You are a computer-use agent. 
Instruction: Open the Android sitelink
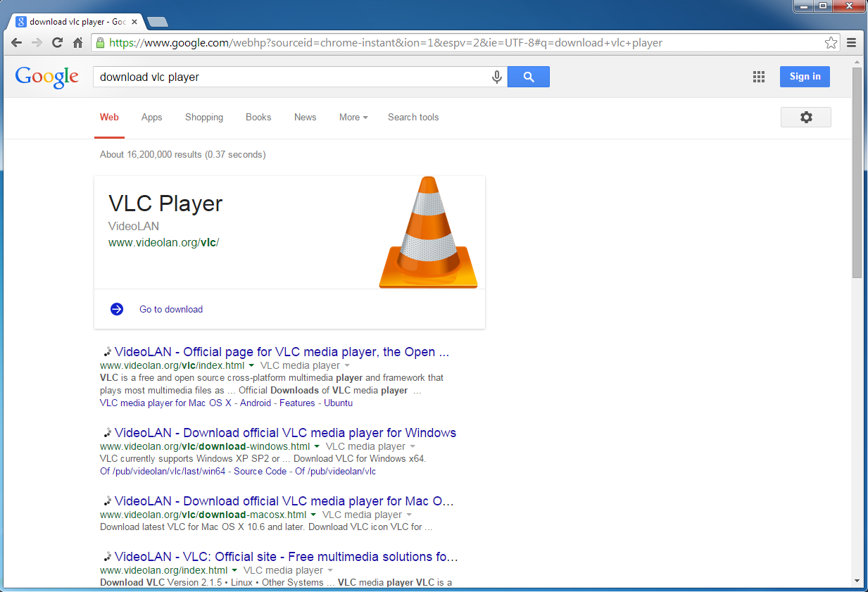point(257,403)
